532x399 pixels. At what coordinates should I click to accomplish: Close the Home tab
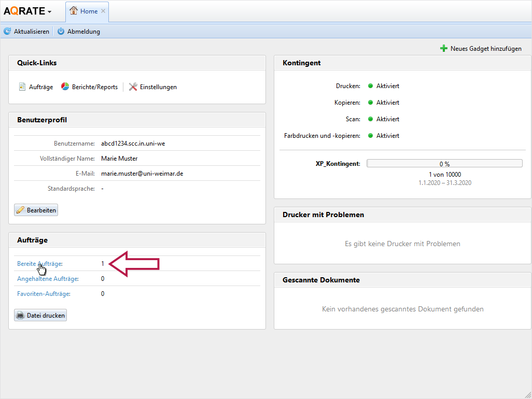(x=103, y=11)
